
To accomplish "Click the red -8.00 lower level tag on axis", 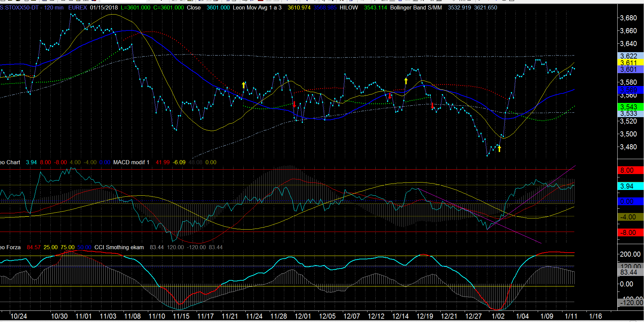I will pos(631,233).
